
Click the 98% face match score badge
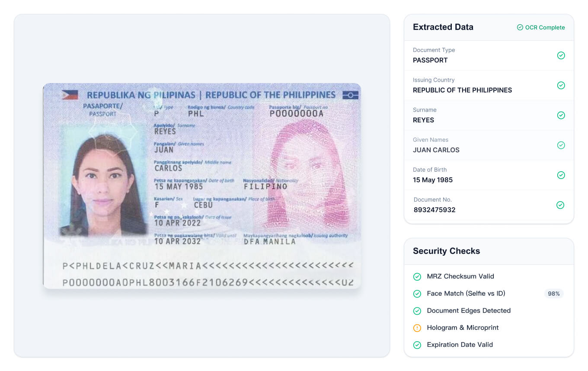tap(554, 294)
